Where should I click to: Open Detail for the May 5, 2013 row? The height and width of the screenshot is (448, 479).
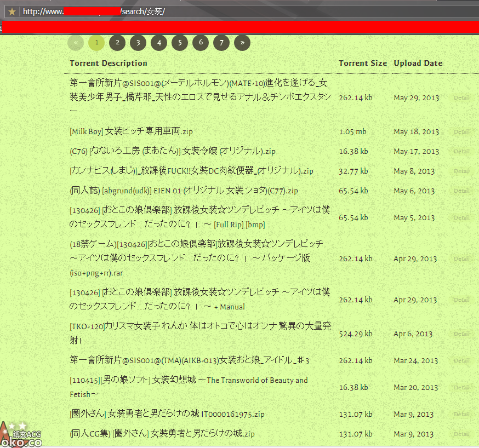coord(461,217)
